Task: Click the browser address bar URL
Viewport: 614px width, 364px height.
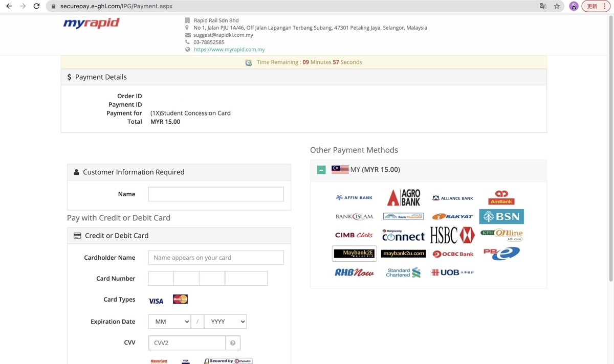Action: click(x=117, y=6)
